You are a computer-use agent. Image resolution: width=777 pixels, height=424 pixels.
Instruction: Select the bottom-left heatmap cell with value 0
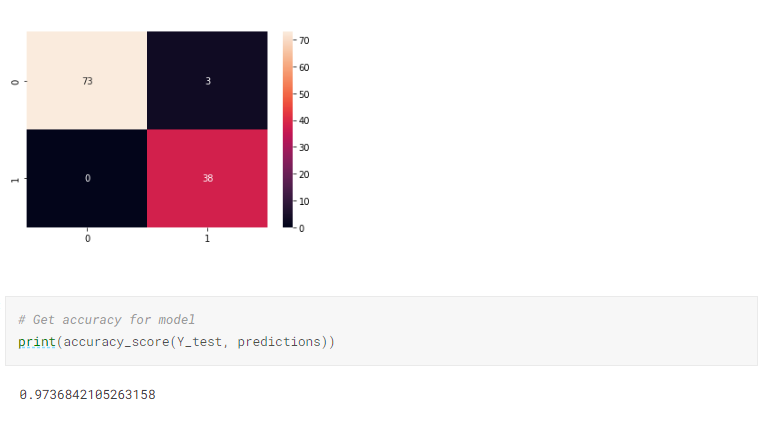pos(87,178)
